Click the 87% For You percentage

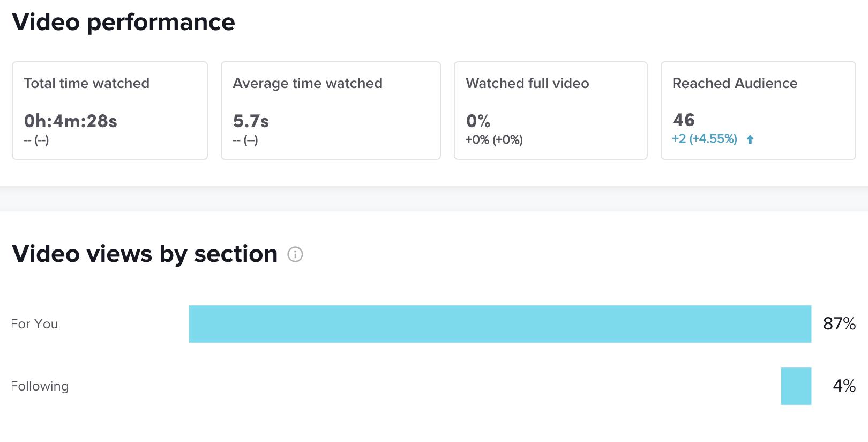pos(839,323)
